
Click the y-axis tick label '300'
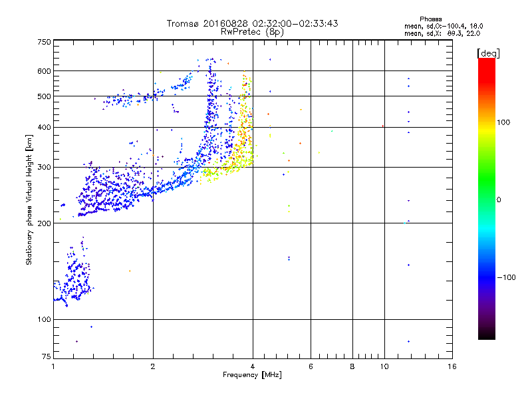click(44, 168)
